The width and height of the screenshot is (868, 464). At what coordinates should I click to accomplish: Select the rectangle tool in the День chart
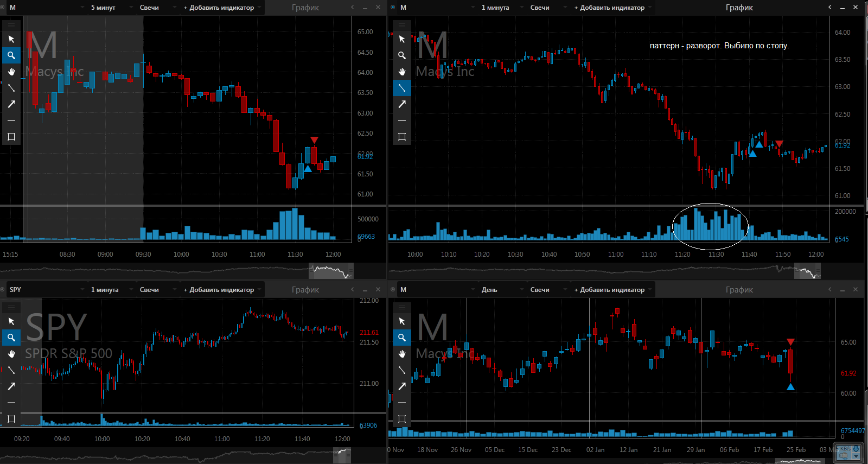point(402,419)
